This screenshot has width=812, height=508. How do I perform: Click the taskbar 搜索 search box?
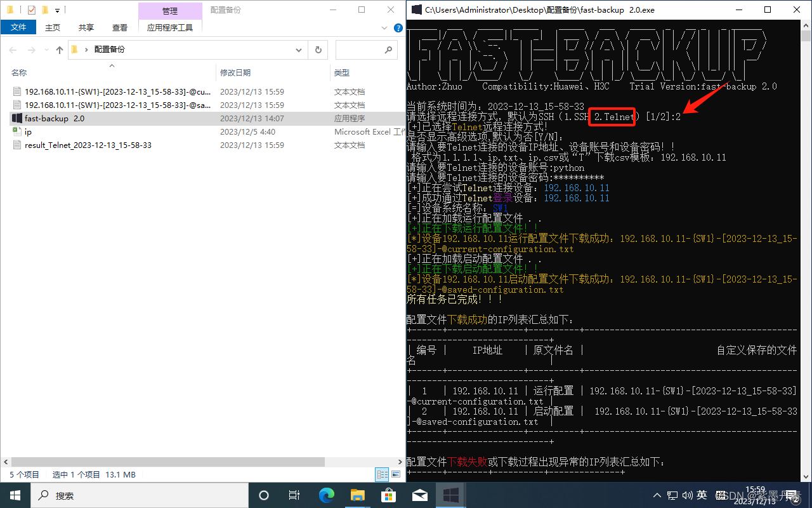[x=140, y=495]
